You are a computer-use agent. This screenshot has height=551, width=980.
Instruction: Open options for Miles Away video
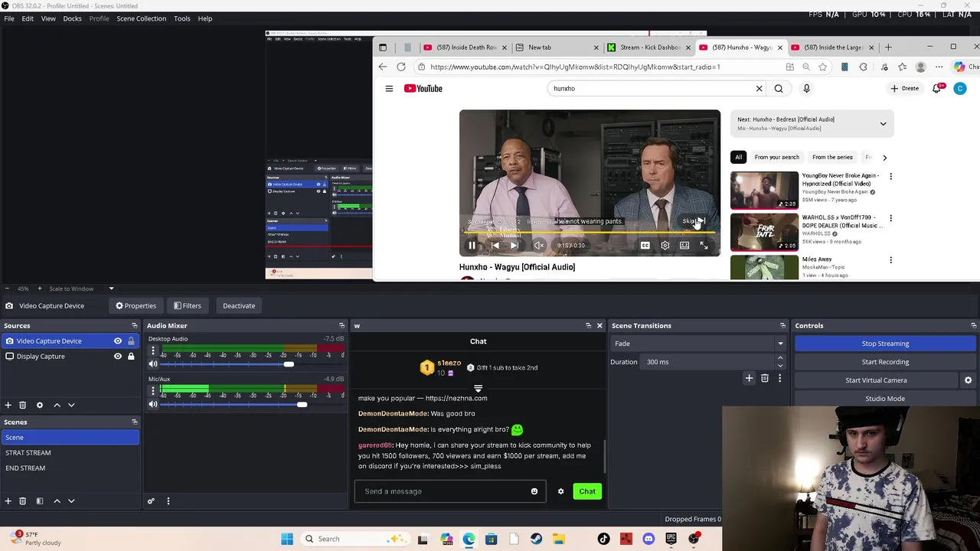[890, 260]
